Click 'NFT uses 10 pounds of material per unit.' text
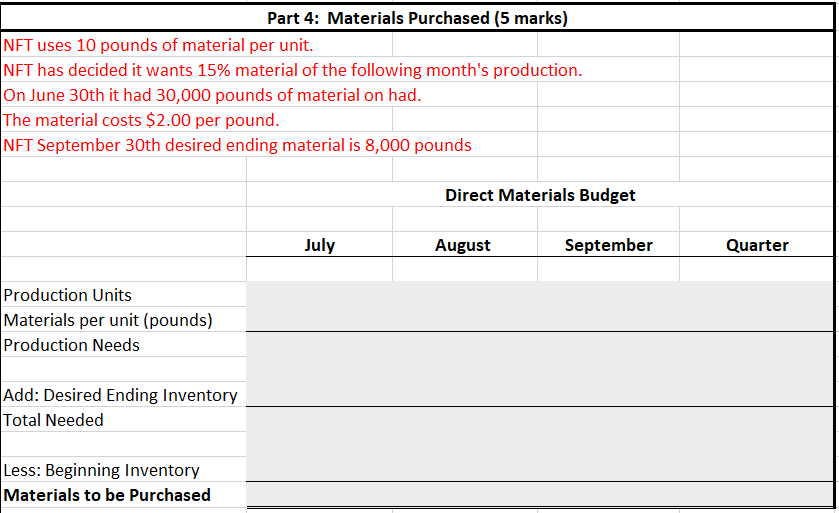 click(x=158, y=45)
